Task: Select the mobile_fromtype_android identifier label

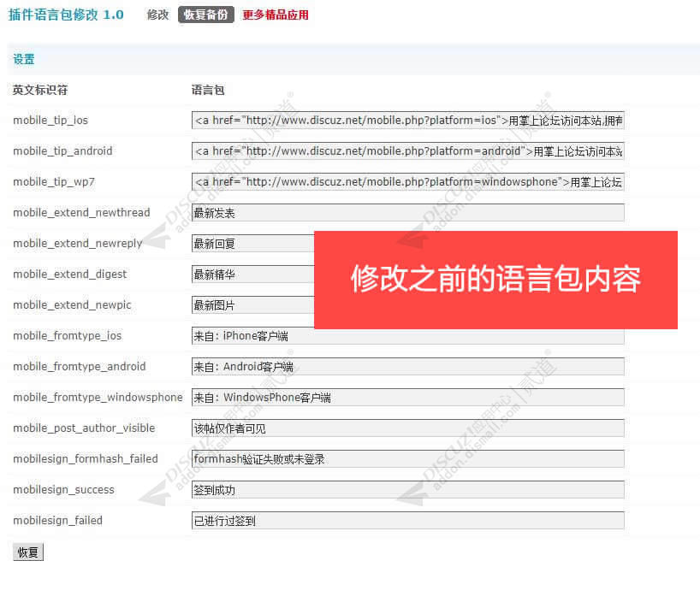Action: 79,366
